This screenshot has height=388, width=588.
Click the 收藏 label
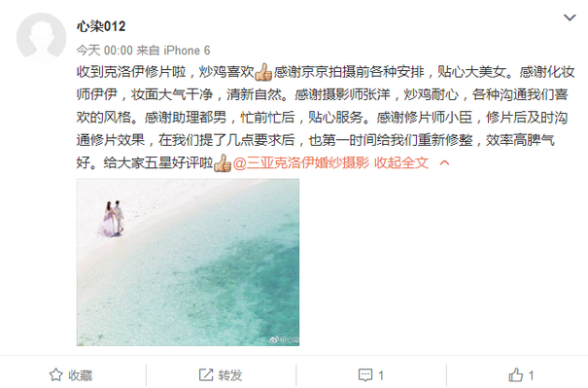click(x=81, y=375)
